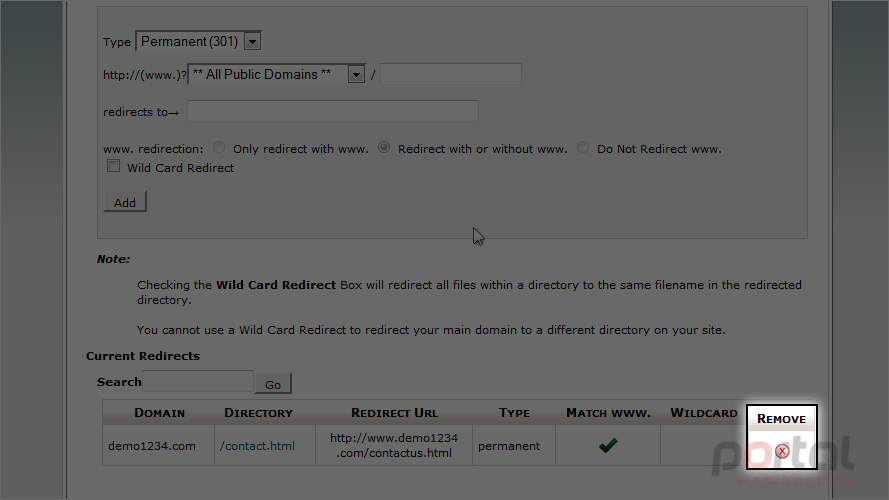This screenshot has width=889, height=500.
Task: Click the Go search button
Action: 273,384
